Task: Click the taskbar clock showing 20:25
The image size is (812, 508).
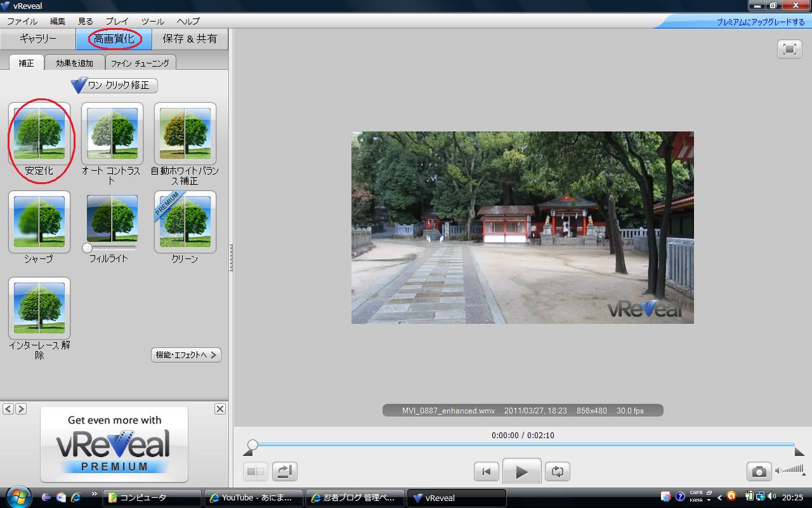Action: click(x=792, y=498)
